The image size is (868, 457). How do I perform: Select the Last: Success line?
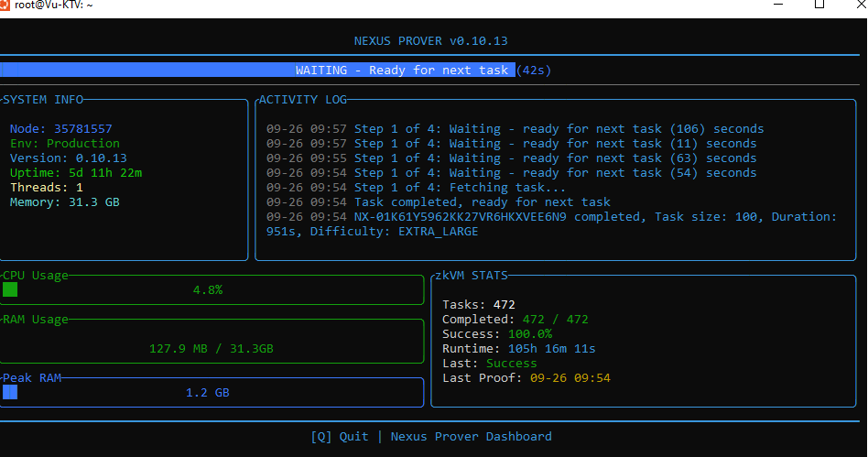tap(489, 364)
